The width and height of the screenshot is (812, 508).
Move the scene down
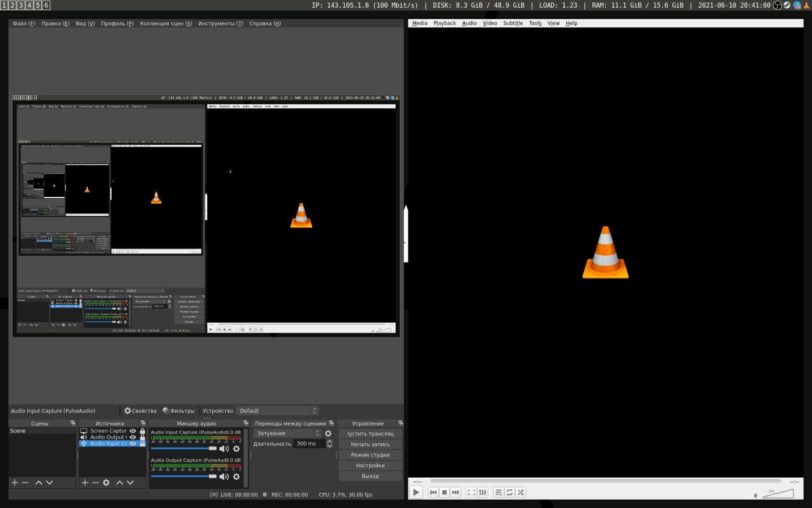pyautogui.click(x=49, y=483)
